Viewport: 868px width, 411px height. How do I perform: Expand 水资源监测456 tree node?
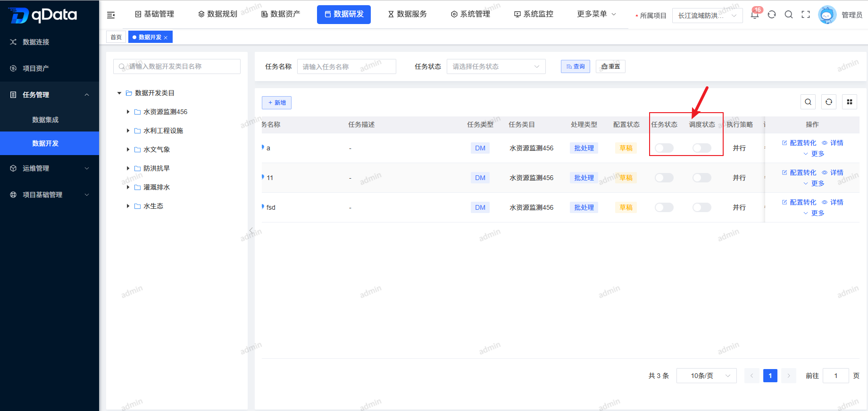[x=128, y=112]
